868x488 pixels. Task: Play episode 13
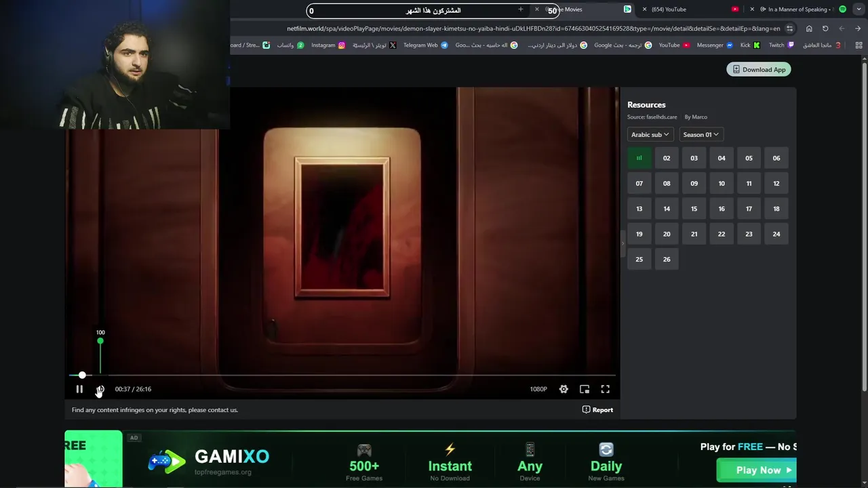639,209
